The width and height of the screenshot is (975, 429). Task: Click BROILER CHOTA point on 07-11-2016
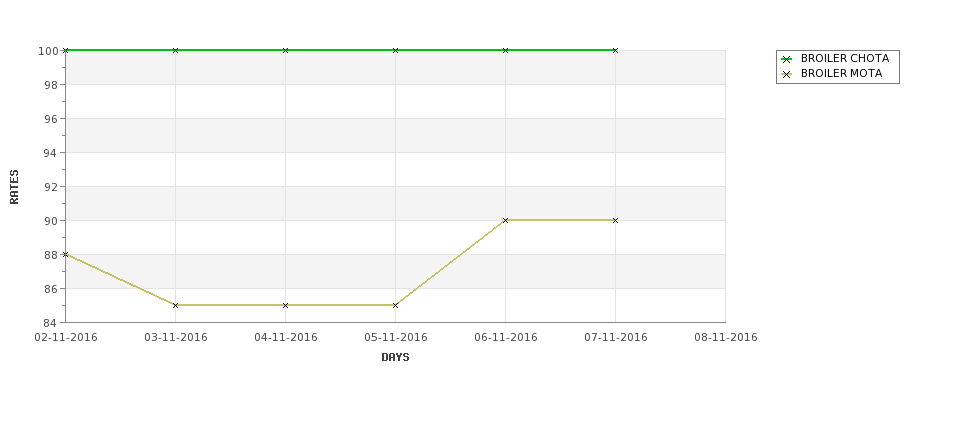(x=616, y=50)
